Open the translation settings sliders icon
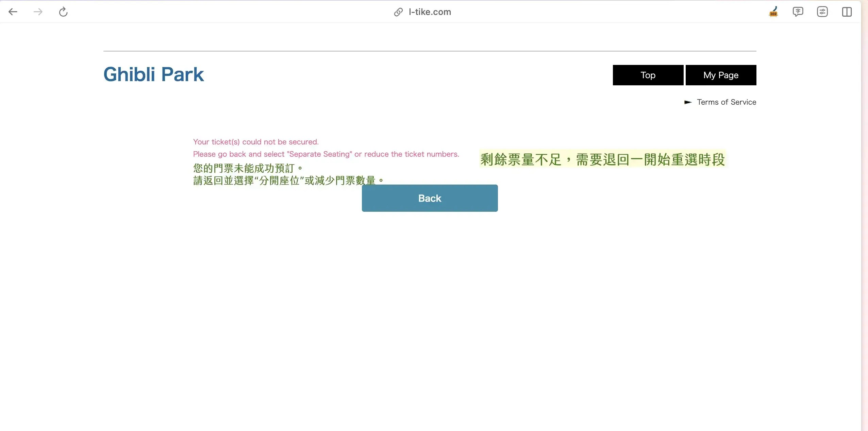Viewport: 868px width, 431px height. click(x=822, y=12)
